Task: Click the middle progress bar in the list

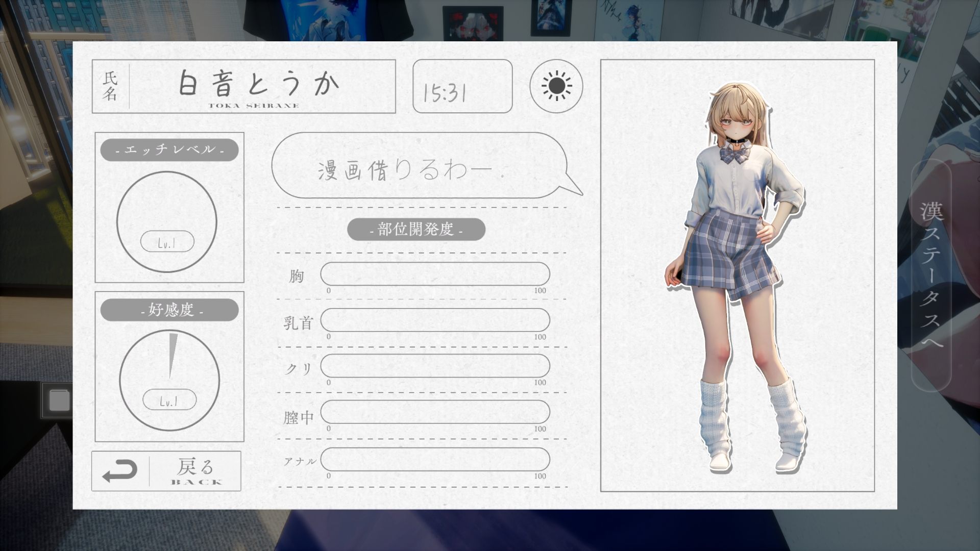Action: (435, 366)
